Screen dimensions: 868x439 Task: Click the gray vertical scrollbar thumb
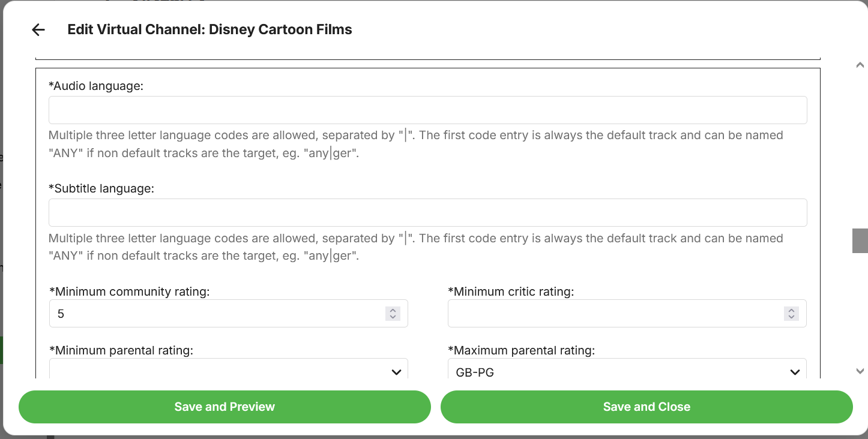tap(860, 240)
